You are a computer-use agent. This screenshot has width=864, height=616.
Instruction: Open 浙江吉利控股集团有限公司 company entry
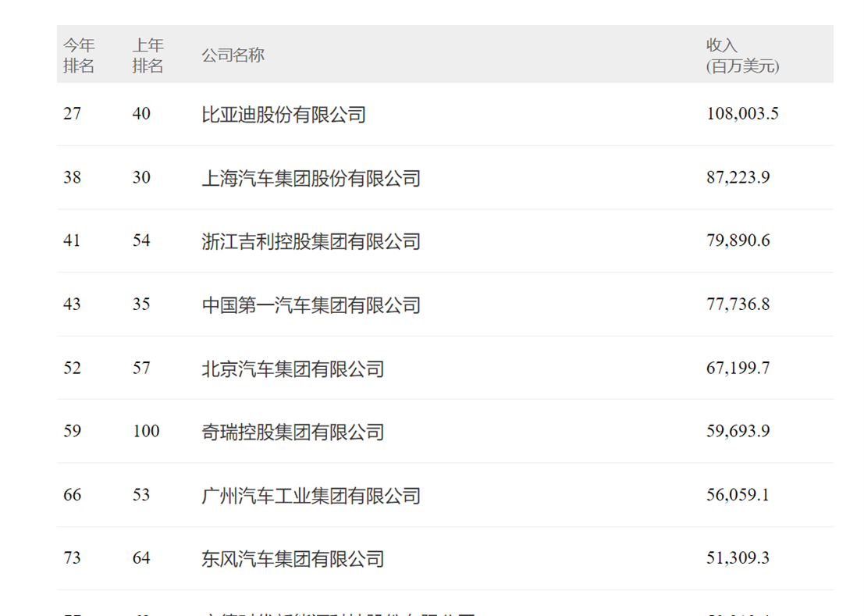311,240
